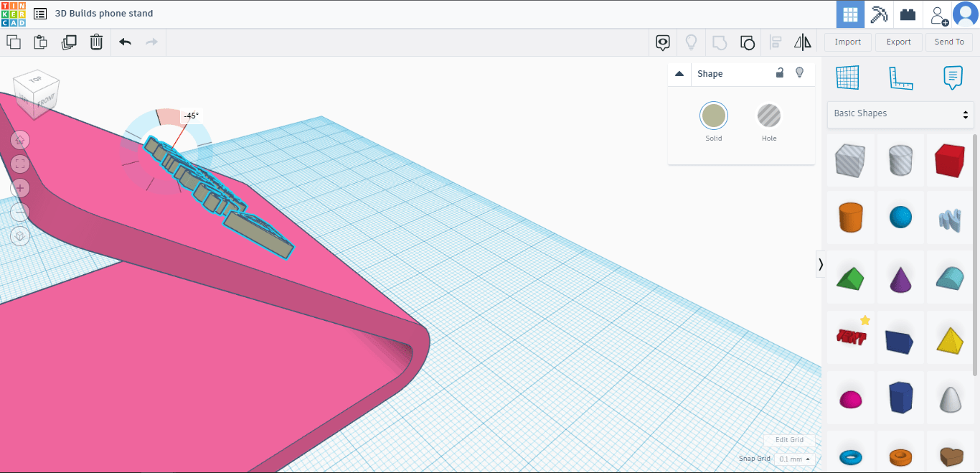This screenshot has height=473, width=980.
Task: Set shape to Hole mode
Action: (x=768, y=116)
